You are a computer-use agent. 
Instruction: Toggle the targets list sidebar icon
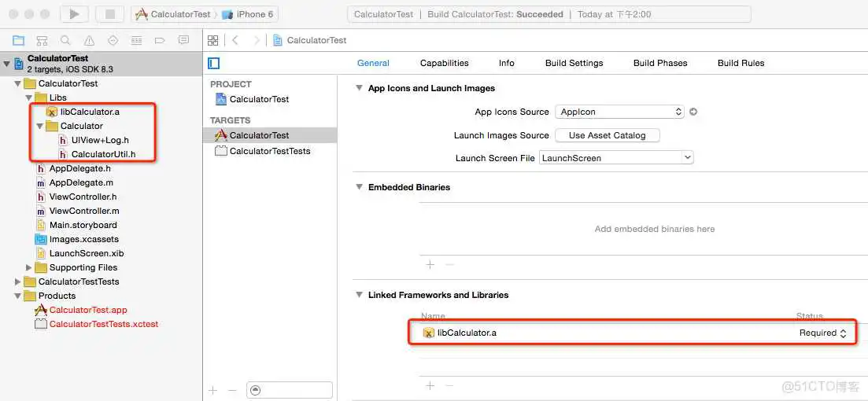pyautogui.click(x=213, y=63)
